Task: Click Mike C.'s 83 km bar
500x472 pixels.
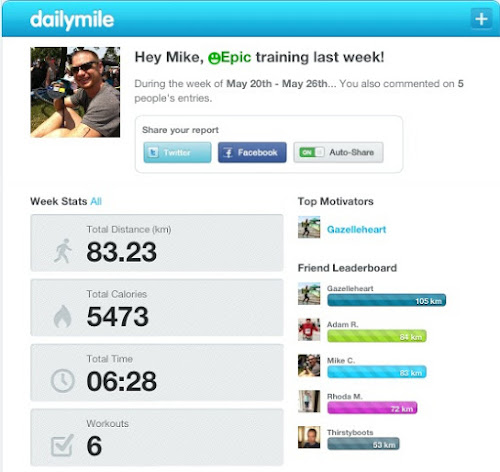Action: (377, 372)
